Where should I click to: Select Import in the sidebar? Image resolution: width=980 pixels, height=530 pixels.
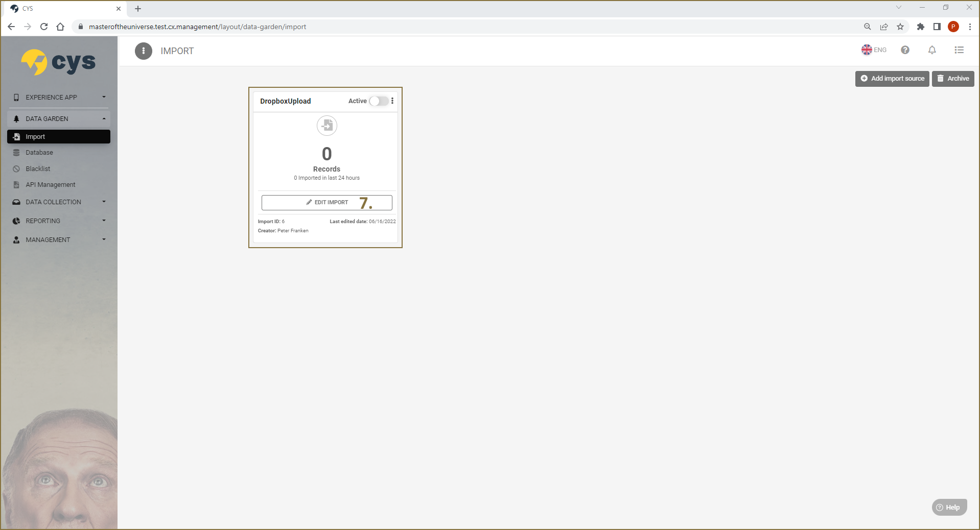pos(59,136)
